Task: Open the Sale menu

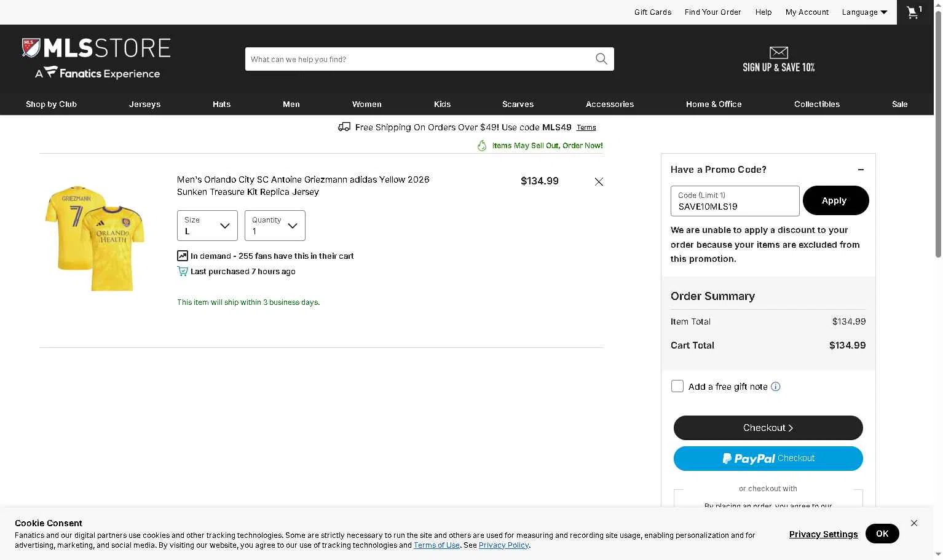Action: click(x=900, y=105)
